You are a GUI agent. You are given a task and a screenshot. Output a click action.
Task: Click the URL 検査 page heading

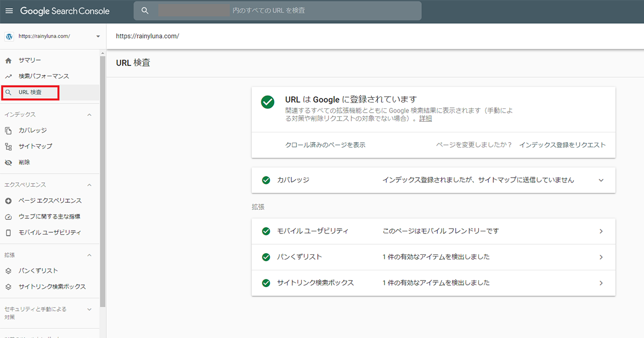(133, 63)
